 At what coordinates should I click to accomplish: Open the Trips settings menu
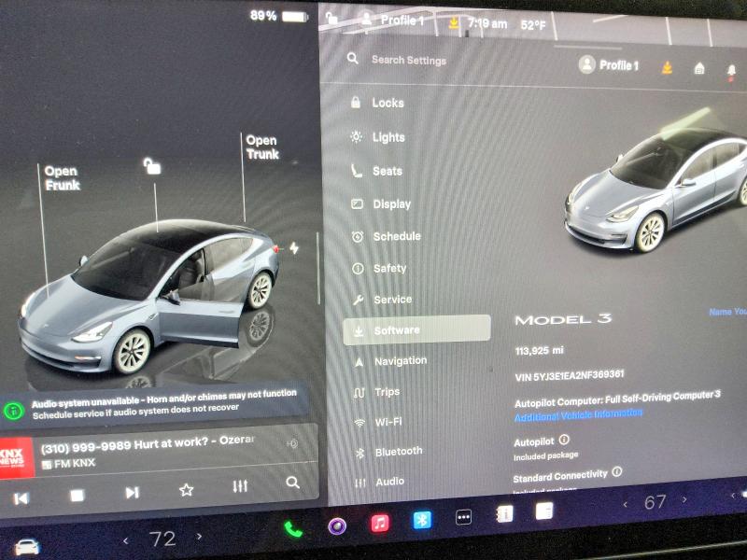pos(376,392)
